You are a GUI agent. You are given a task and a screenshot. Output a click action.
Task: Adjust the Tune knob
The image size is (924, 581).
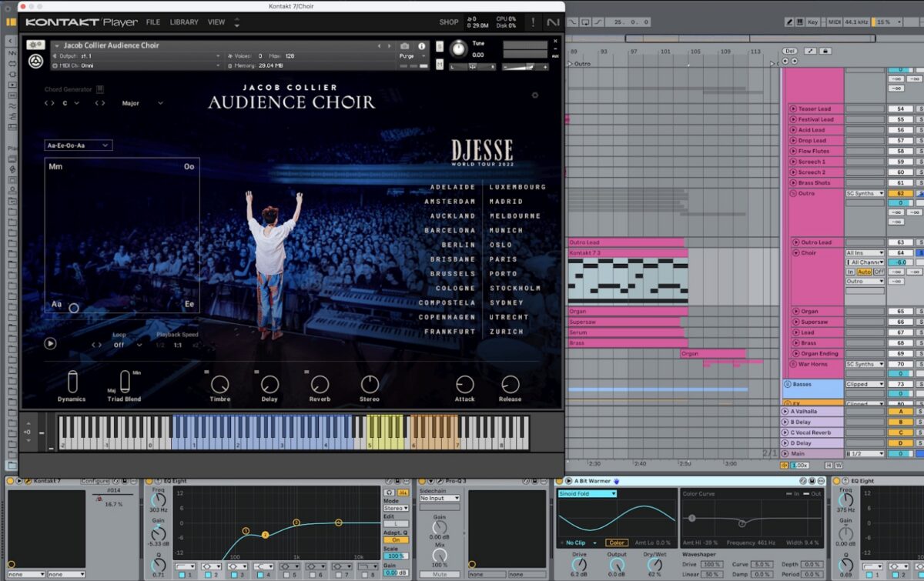tap(458, 49)
